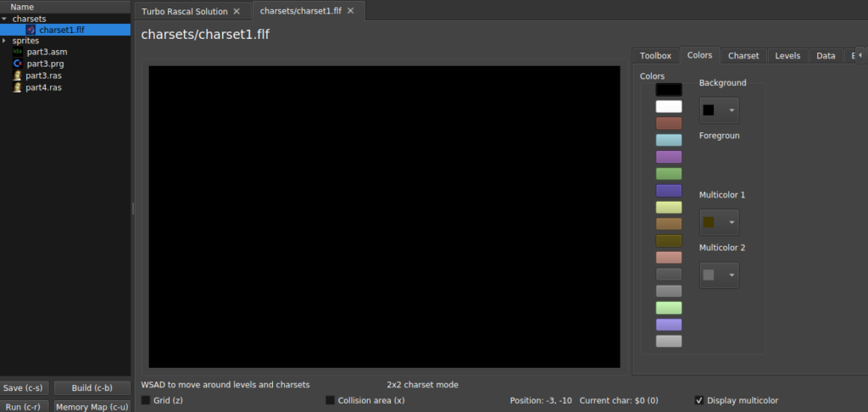Click the '2x2 charset mode' status text
Screen dimensions: 868x412
pos(422,384)
